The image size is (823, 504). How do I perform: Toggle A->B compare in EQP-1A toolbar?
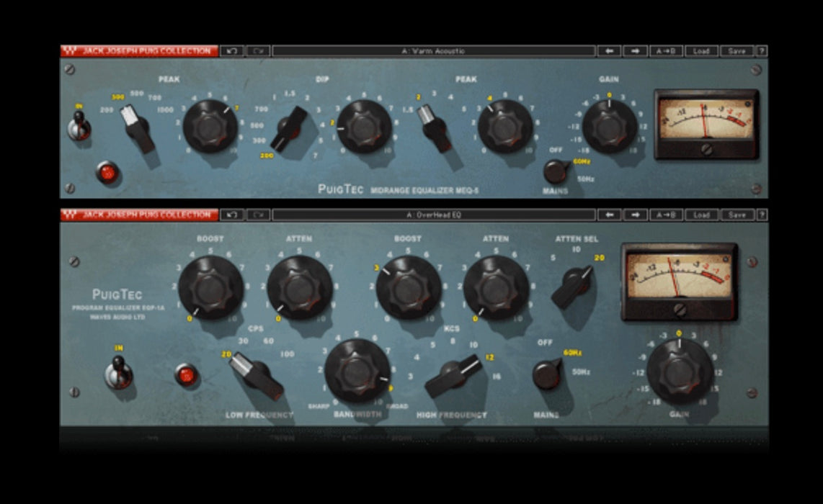coord(666,215)
